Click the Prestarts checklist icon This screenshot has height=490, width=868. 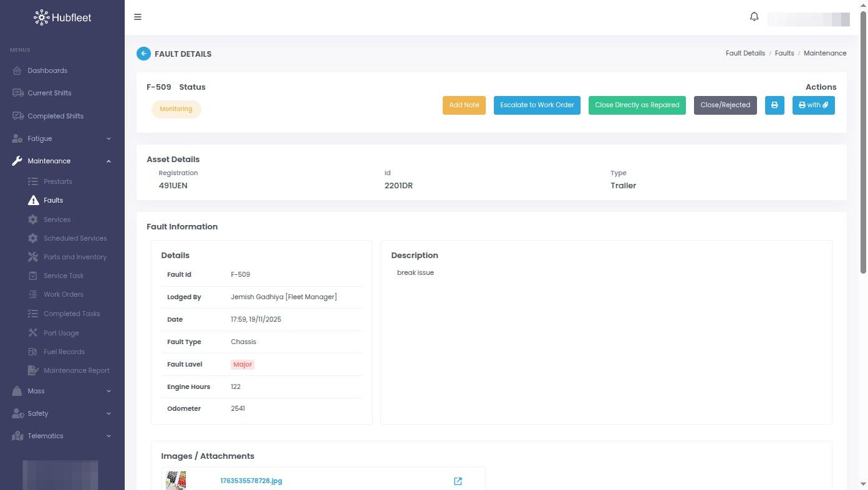coord(33,181)
